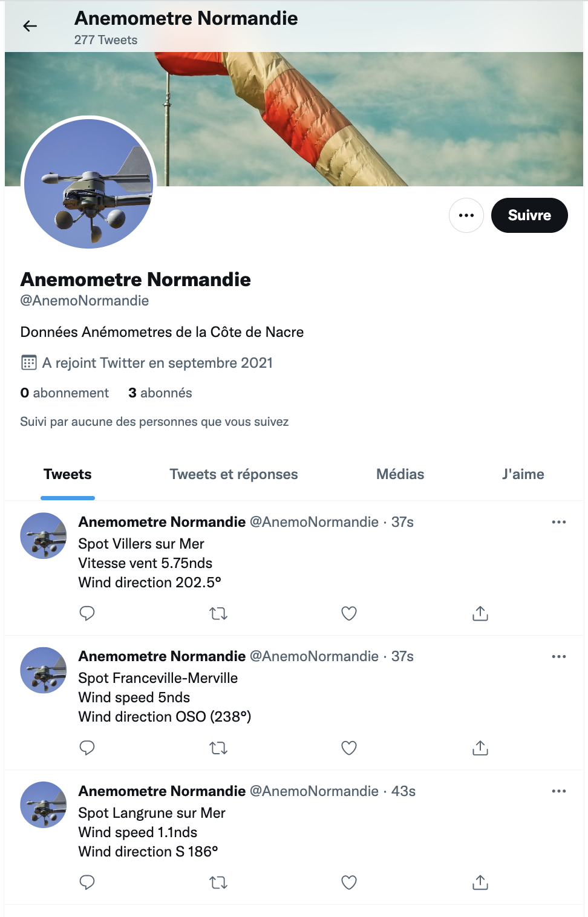
Task: Share the Langrune sur Mer tweet
Action: (x=480, y=883)
